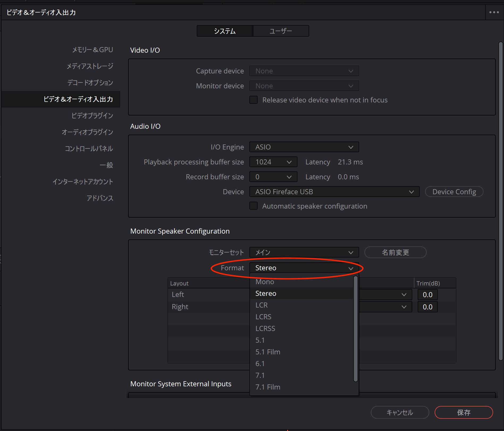Open Playback processing buffer size dropdown
Screen dimensions: 504x431
[x=273, y=162]
